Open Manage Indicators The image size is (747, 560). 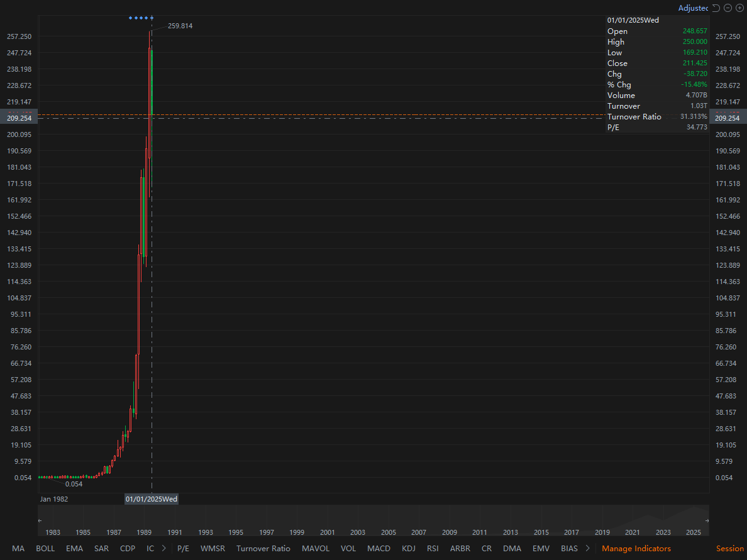(636, 549)
